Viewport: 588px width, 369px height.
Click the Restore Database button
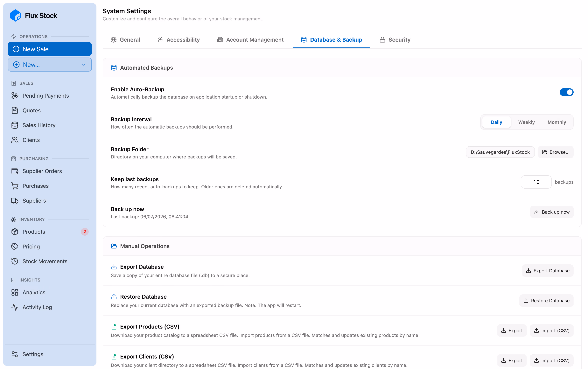546,301
